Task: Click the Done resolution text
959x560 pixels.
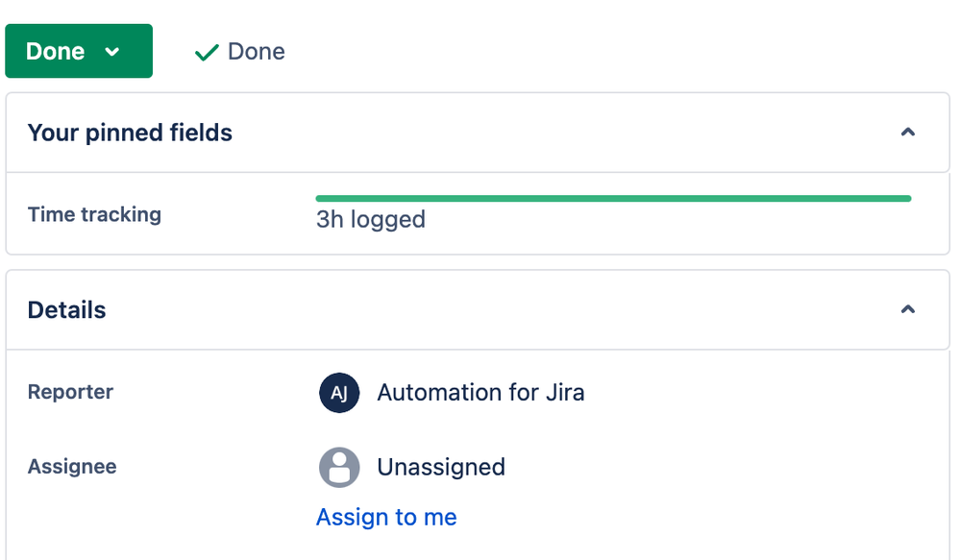Action: click(x=257, y=51)
